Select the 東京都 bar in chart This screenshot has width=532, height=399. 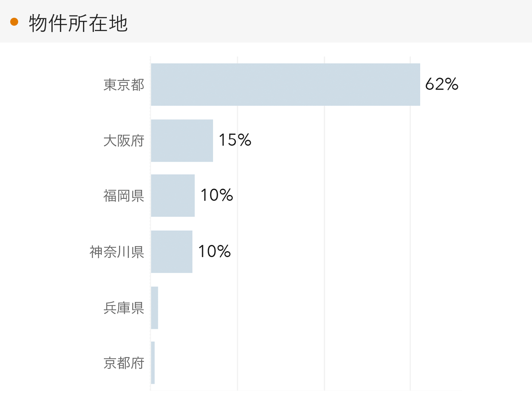[285, 85]
